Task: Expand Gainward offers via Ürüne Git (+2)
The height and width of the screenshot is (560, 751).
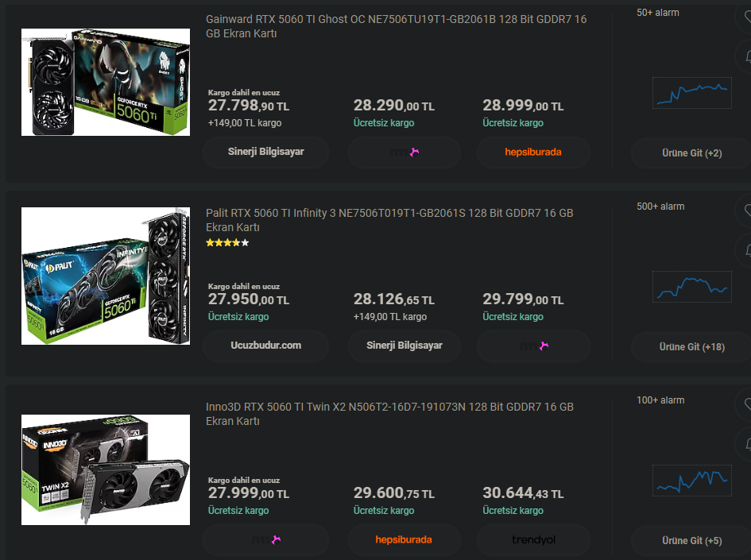Action: tap(691, 153)
